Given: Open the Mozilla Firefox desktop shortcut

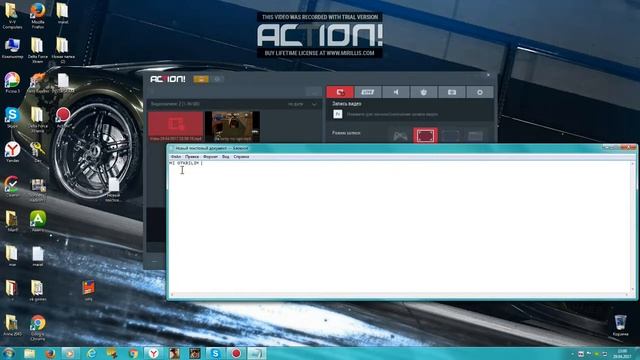Looking at the screenshot, I should click(38, 16).
